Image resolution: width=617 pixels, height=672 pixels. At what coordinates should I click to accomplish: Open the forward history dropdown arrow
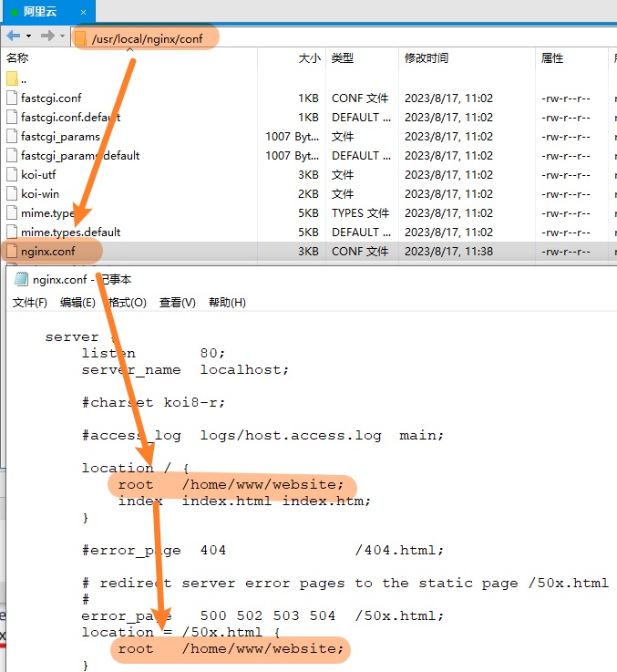click(x=62, y=36)
